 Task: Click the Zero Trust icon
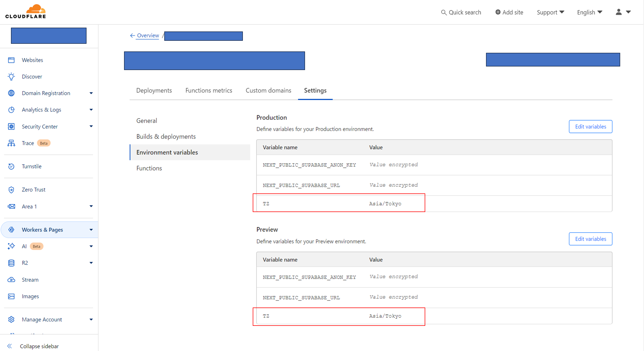click(x=11, y=190)
